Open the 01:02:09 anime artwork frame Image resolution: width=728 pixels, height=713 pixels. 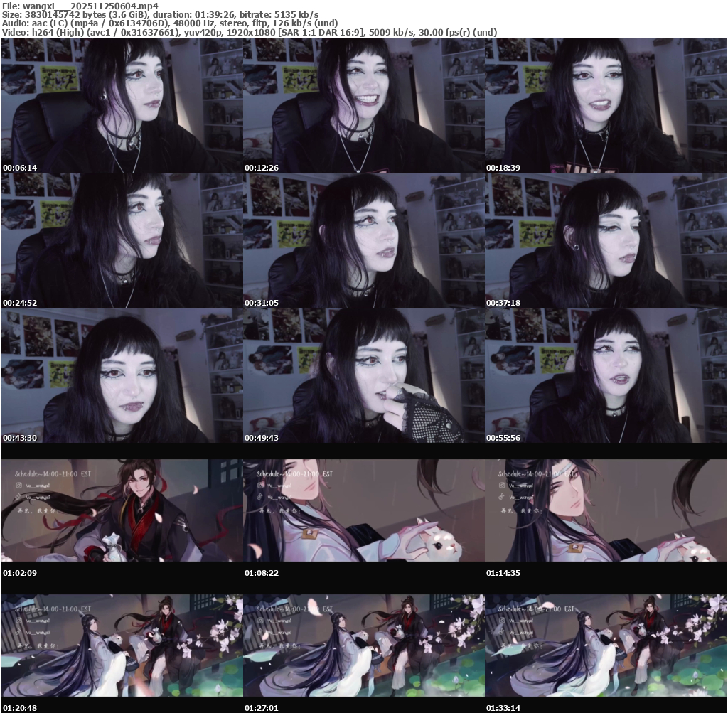tap(122, 510)
